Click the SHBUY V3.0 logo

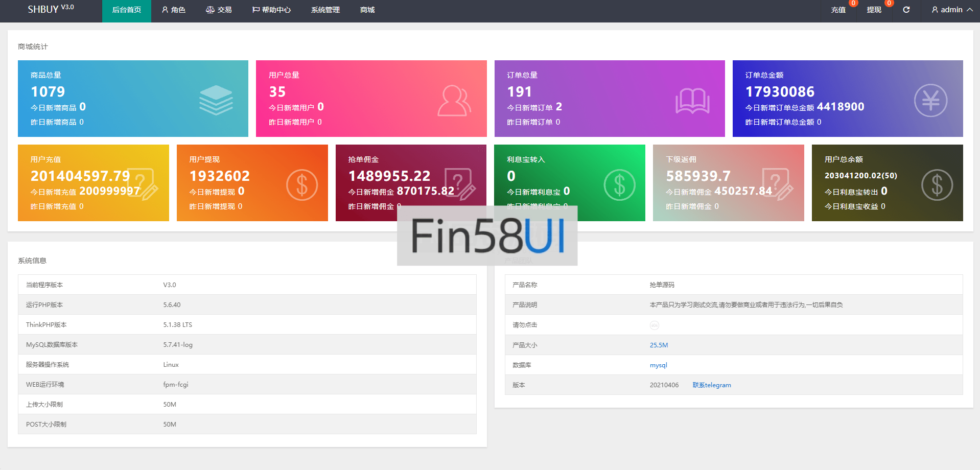51,9
